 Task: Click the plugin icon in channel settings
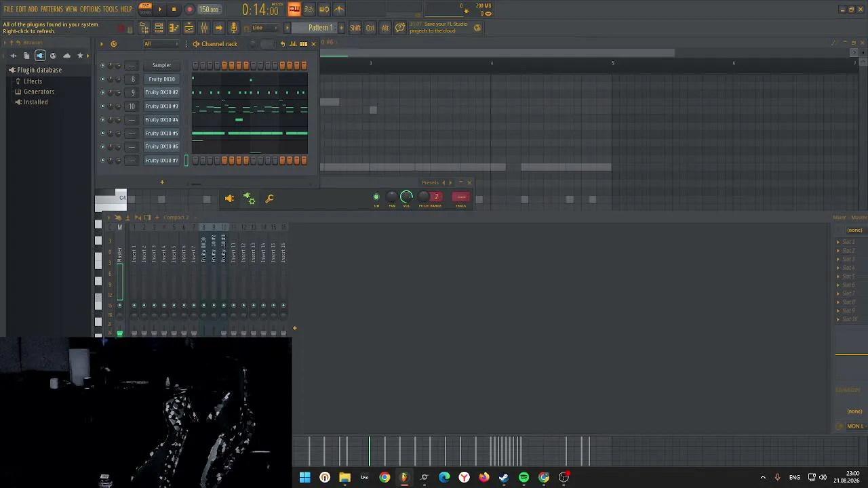[x=229, y=199]
